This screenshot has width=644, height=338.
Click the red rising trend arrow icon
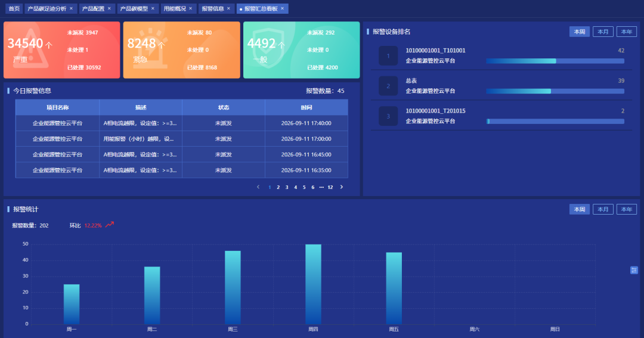109,225
